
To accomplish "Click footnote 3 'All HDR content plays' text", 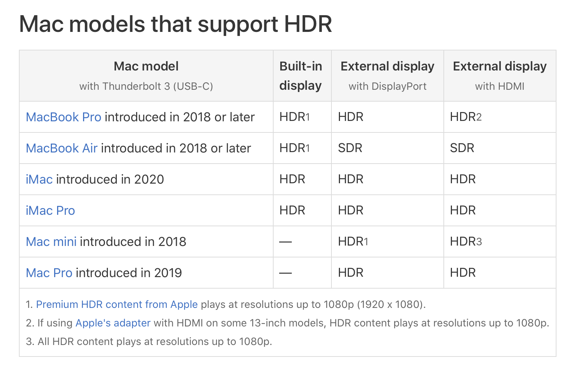I will pyautogui.click(x=149, y=342).
